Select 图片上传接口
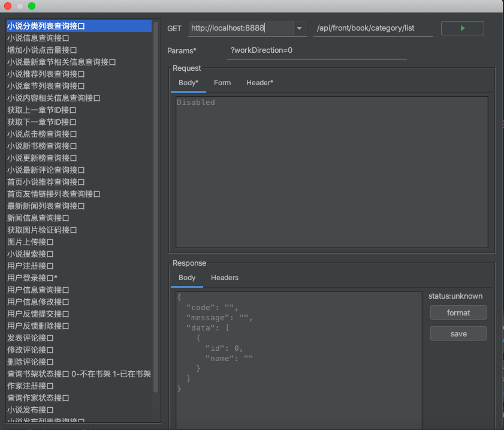Viewport: 504px width, 430px height. (79, 242)
